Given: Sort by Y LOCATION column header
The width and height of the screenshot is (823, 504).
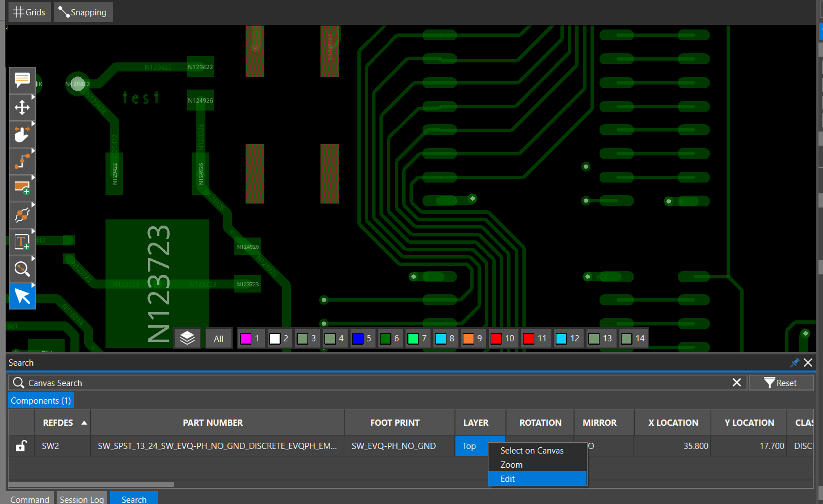Looking at the screenshot, I should [x=749, y=422].
